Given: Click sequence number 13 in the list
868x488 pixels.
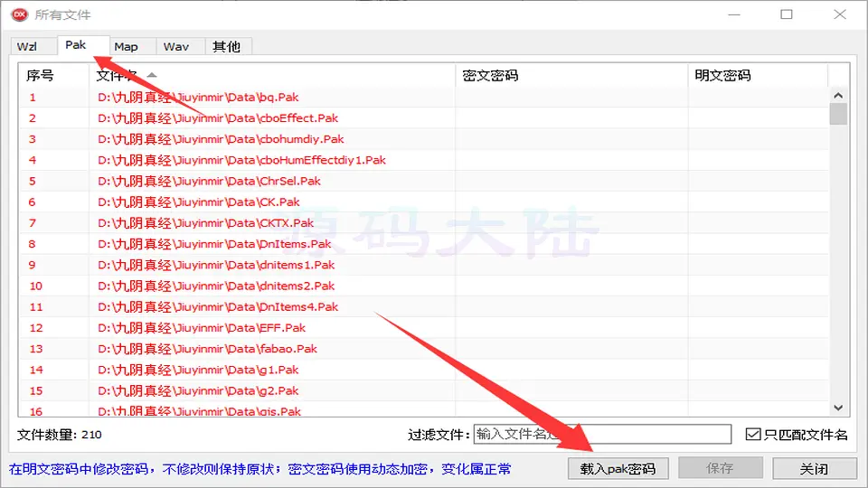Looking at the screenshot, I should (x=36, y=349).
